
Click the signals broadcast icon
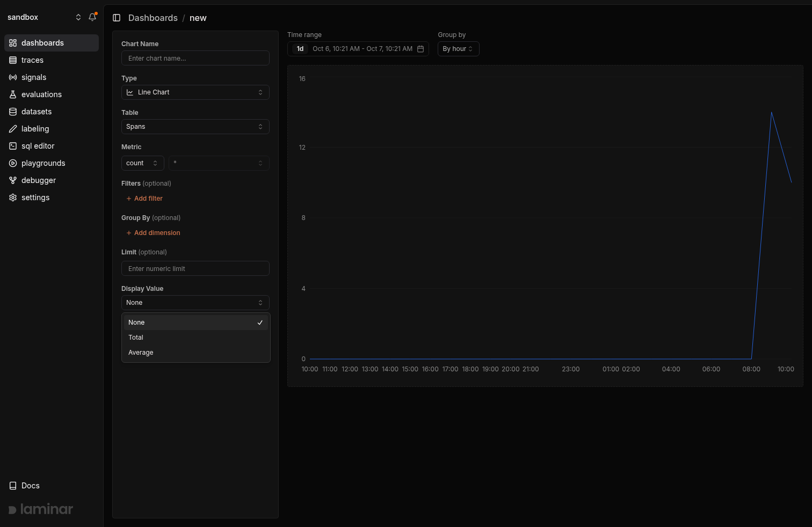click(x=13, y=77)
